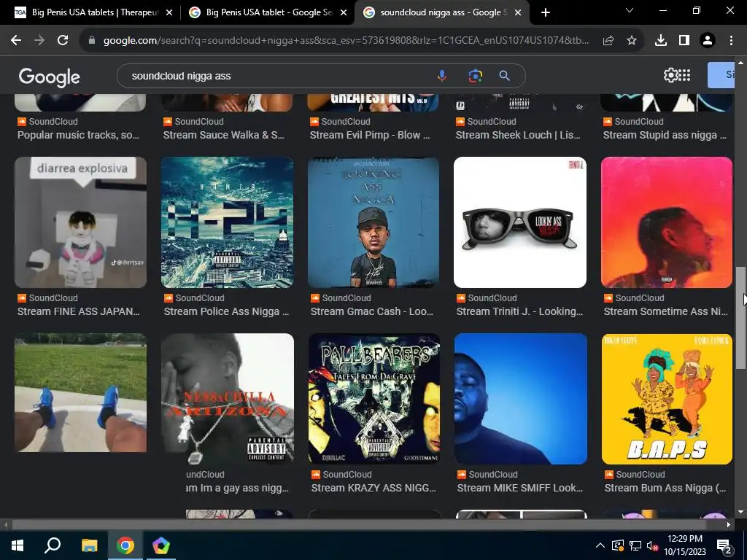The width and height of the screenshot is (747, 560).
Task: Open the pink-red portrait thumbnail
Action: [x=667, y=222]
